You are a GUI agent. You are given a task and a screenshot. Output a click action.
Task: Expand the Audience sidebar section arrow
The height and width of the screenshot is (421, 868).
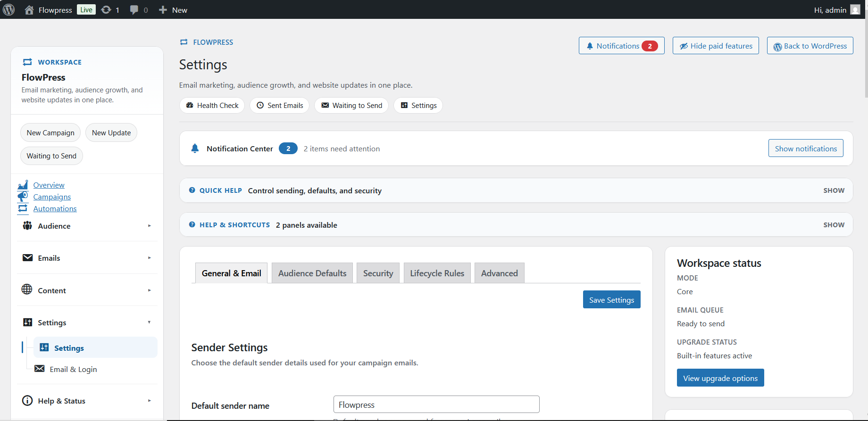pyautogui.click(x=149, y=226)
